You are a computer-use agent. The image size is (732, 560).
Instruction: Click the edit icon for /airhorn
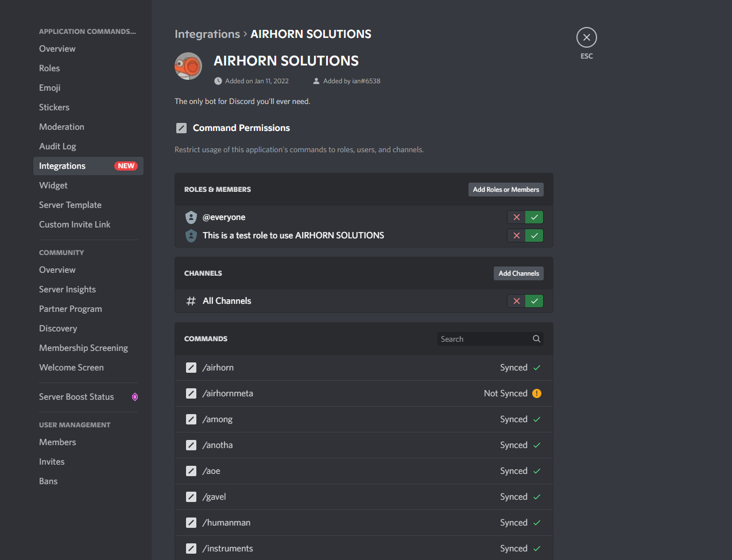[191, 368]
